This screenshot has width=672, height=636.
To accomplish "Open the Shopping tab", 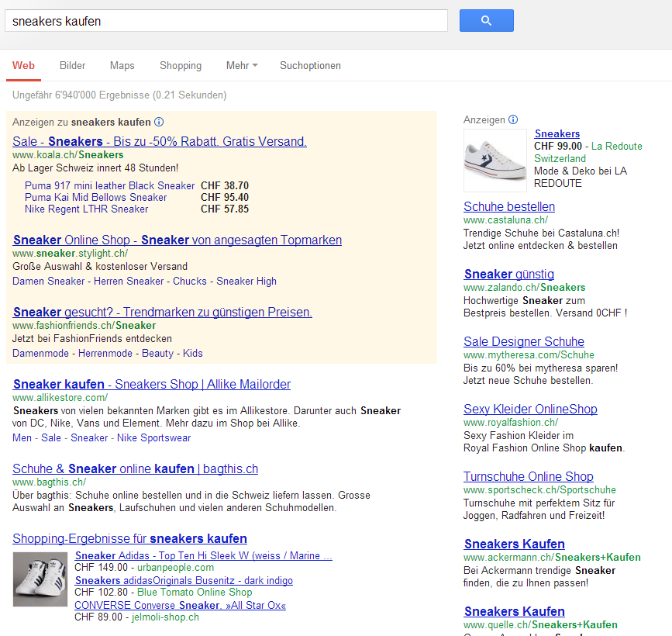I will [x=180, y=66].
